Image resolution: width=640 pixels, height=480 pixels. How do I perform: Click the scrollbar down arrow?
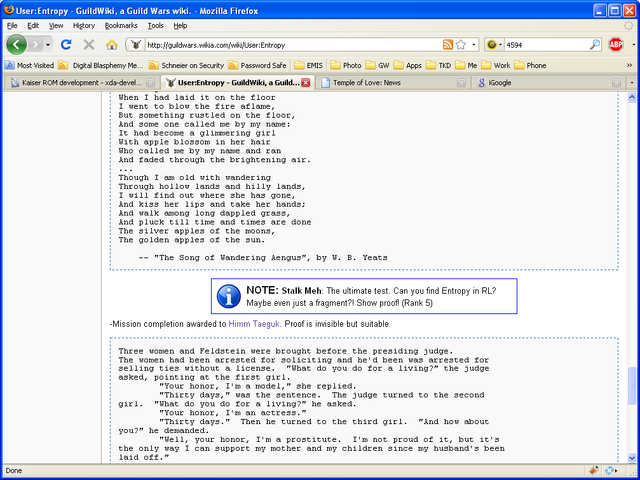(631, 458)
